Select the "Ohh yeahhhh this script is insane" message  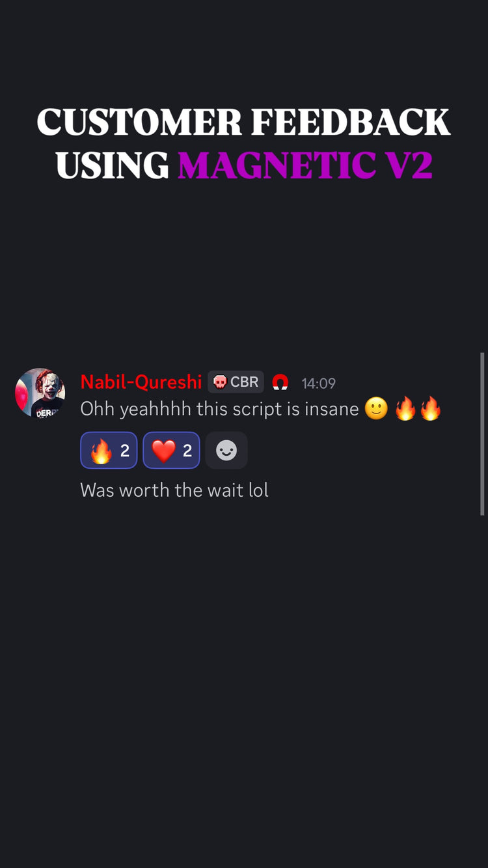[x=219, y=409]
